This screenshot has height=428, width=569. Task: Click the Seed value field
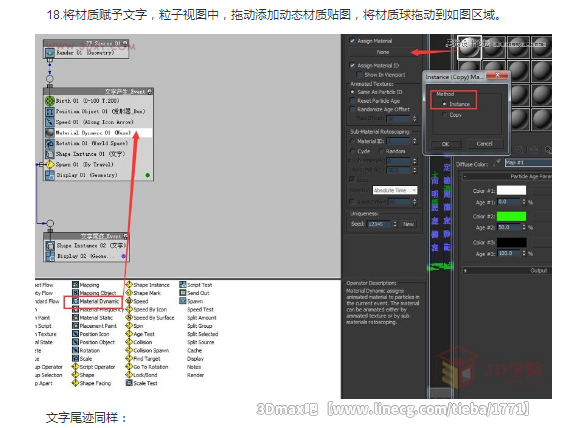380,224
